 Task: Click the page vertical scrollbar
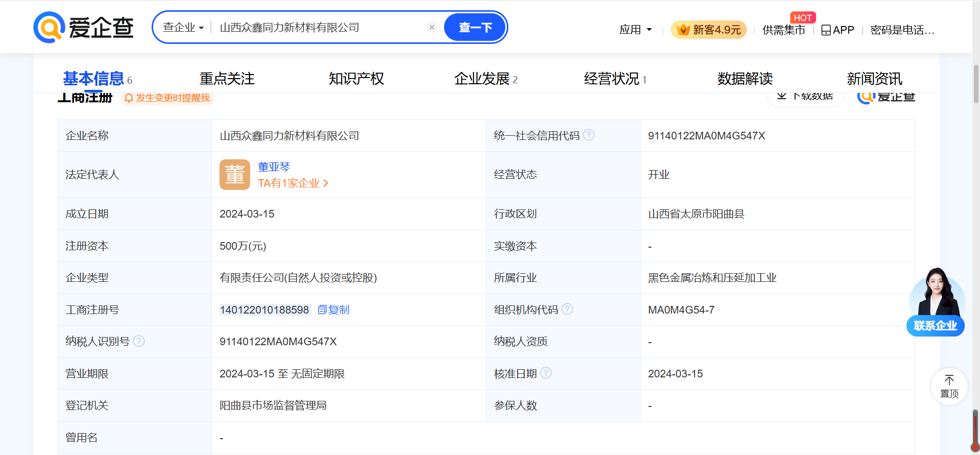[x=975, y=84]
